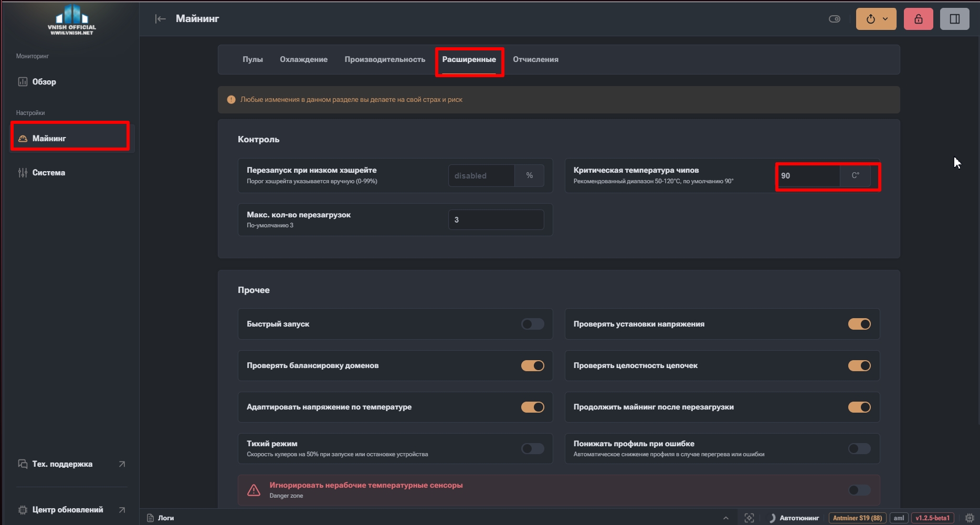Enable Понижать профиль при ошибке toggle
Image resolution: width=980 pixels, height=525 pixels.
pos(859,448)
